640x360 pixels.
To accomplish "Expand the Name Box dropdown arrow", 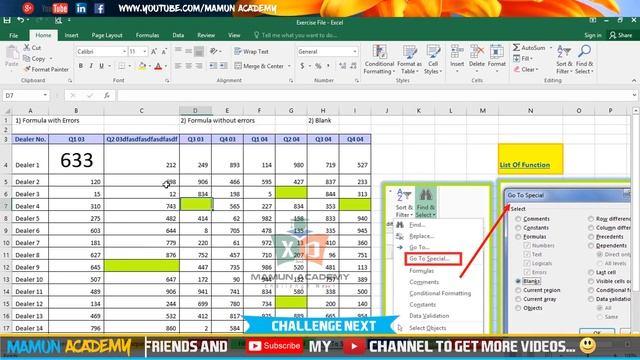I will [x=45, y=96].
